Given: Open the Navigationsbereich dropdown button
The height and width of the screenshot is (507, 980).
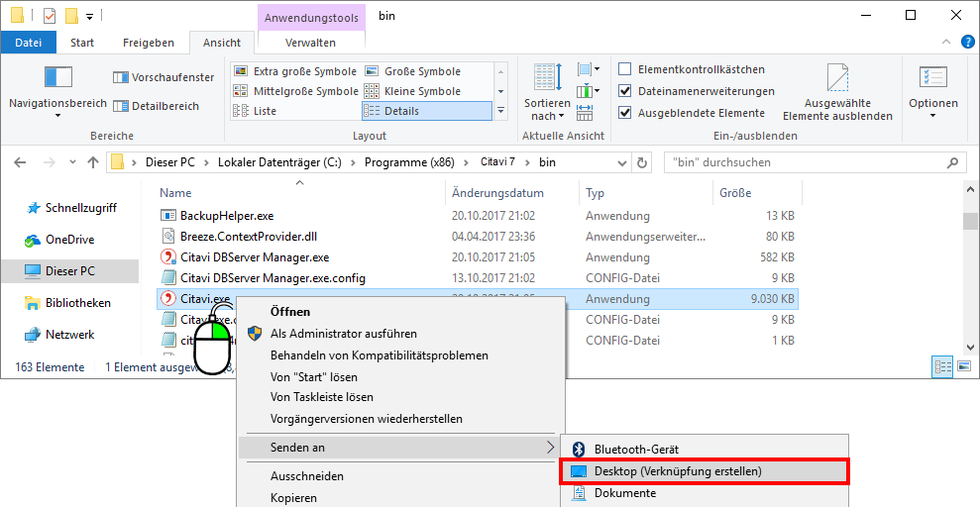Looking at the screenshot, I should (x=57, y=90).
